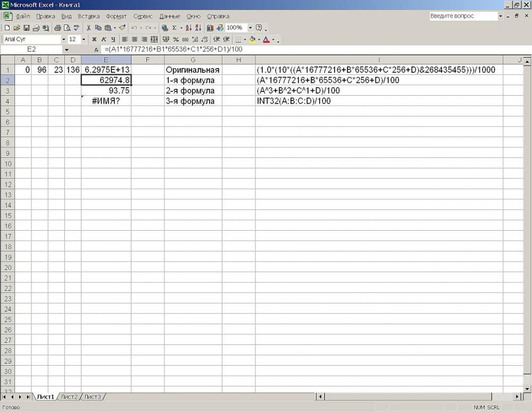Apply currency format

click(x=166, y=39)
